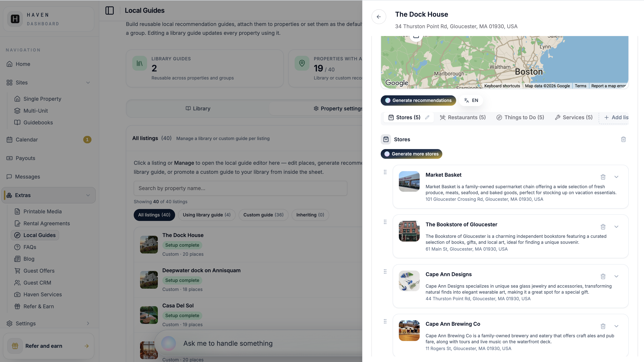Click the gift icon in Refer and earn
This screenshot has height=362, width=644.
coord(15,346)
